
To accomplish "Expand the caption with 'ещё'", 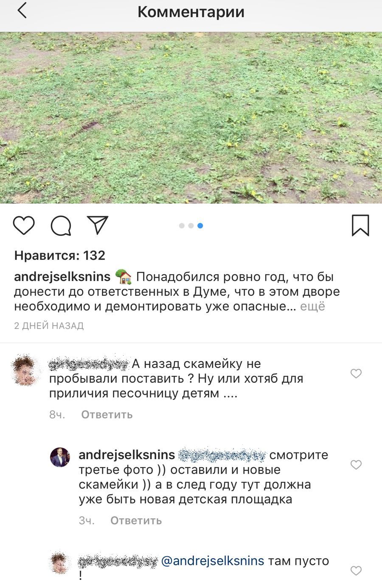I will tap(312, 306).
